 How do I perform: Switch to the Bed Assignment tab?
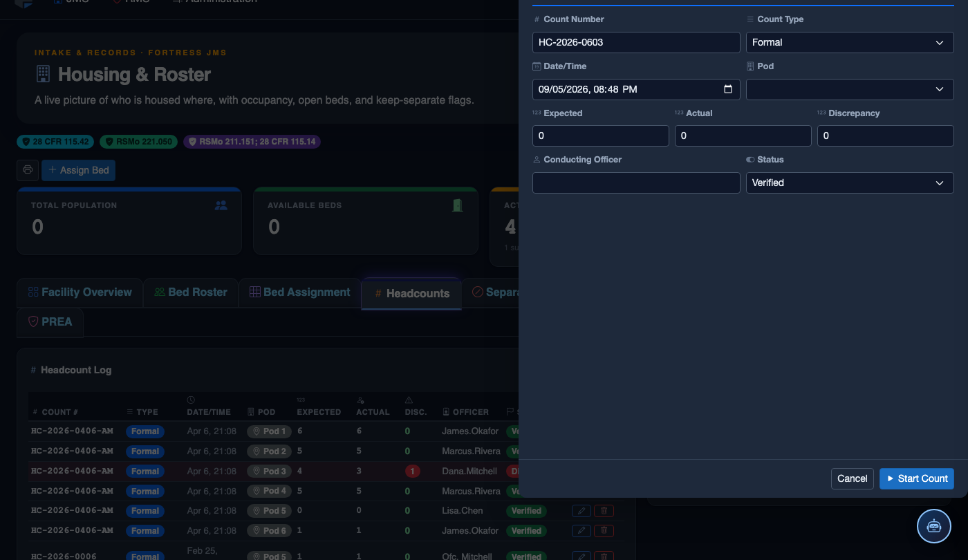pos(300,292)
